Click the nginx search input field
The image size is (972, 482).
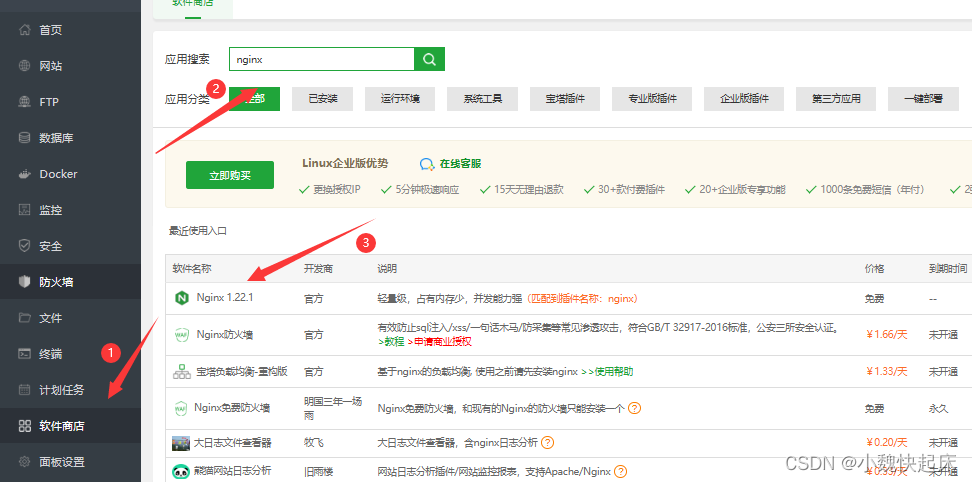[322, 59]
